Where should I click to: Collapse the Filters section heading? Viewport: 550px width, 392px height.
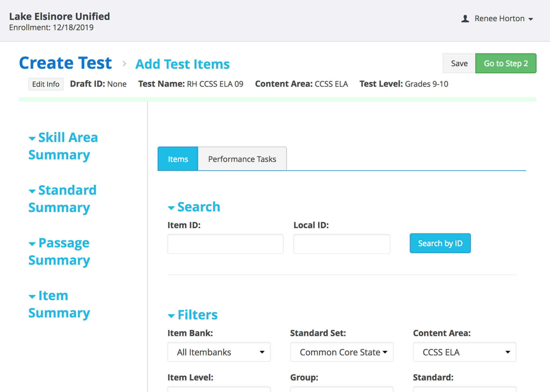coord(171,316)
